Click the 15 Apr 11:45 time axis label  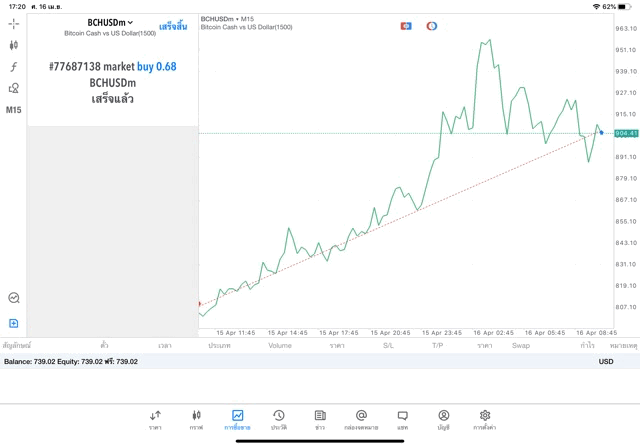pos(236,333)
